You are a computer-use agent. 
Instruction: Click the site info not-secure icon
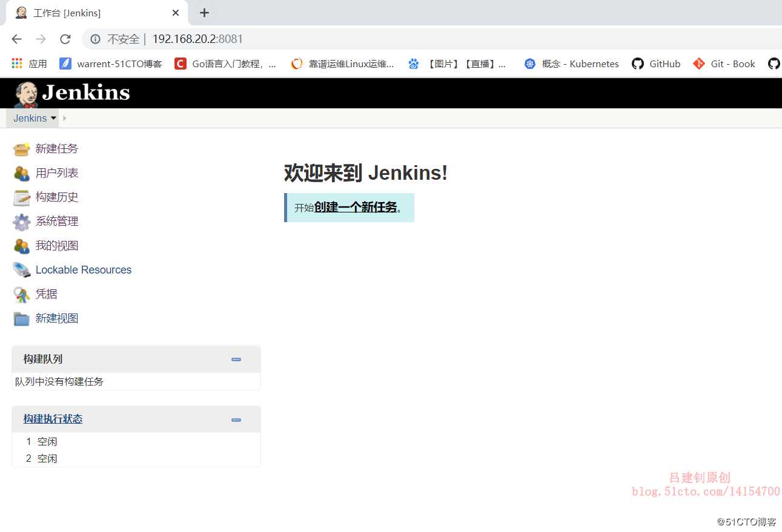(95, 39)
